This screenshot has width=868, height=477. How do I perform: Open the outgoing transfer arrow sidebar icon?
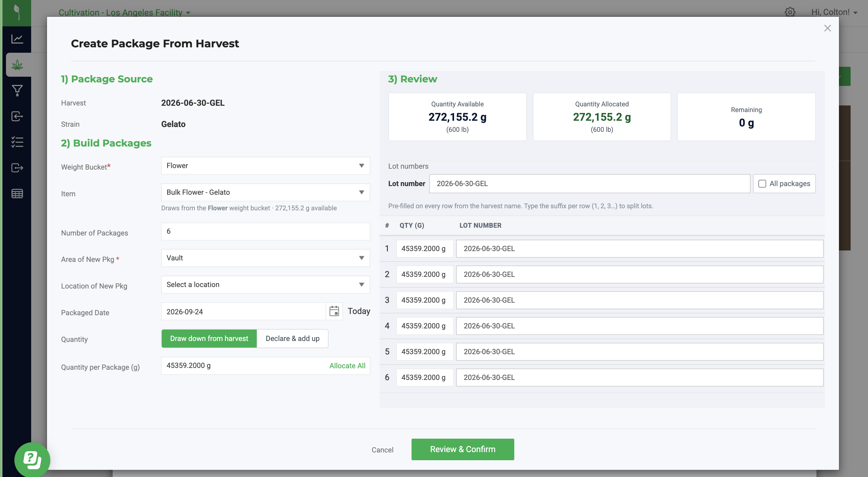click(x=17, y=167)
